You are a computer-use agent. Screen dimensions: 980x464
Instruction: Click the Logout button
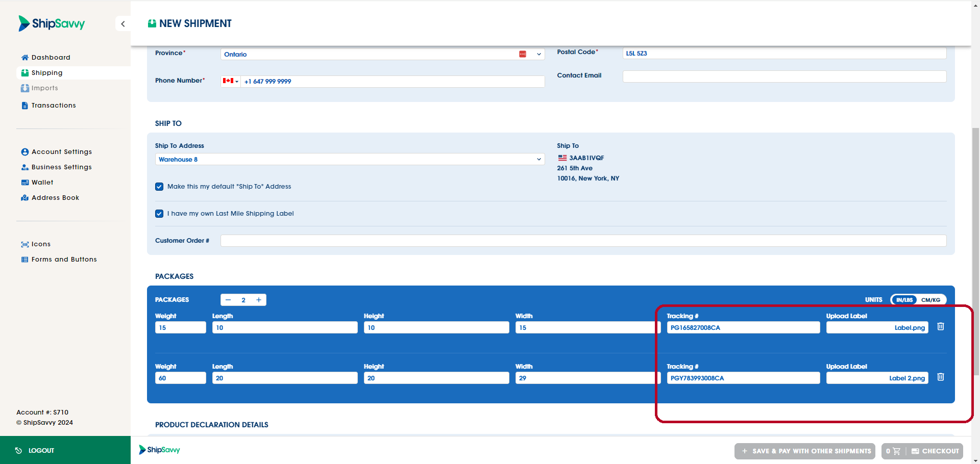(65, 450)
